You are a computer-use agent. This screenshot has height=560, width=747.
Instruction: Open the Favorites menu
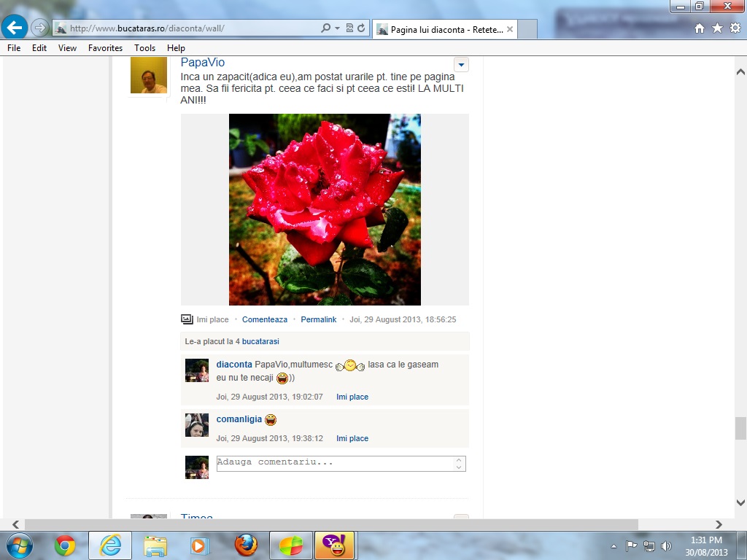pyautogui.click(x=105, y=48)
